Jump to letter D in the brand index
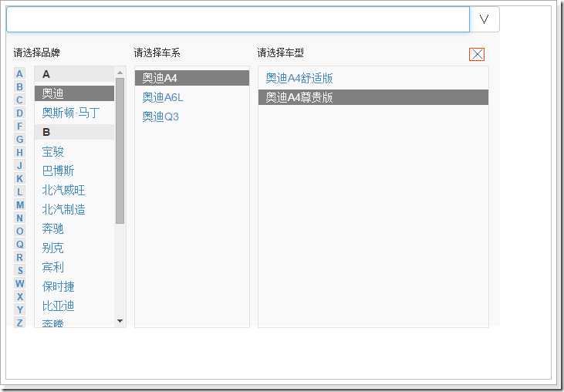This screenshot has height=392, width=564. pyautogui.click(x=19, y=113)
